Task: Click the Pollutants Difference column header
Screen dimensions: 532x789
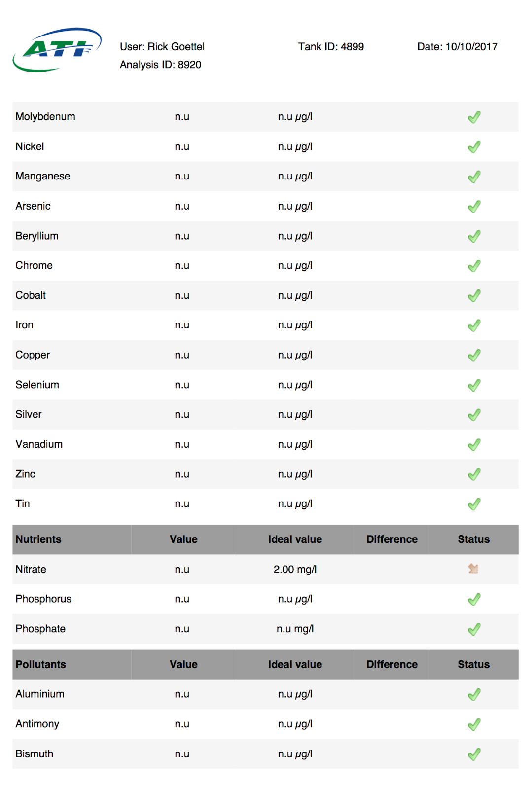Action: coord(392,664)
